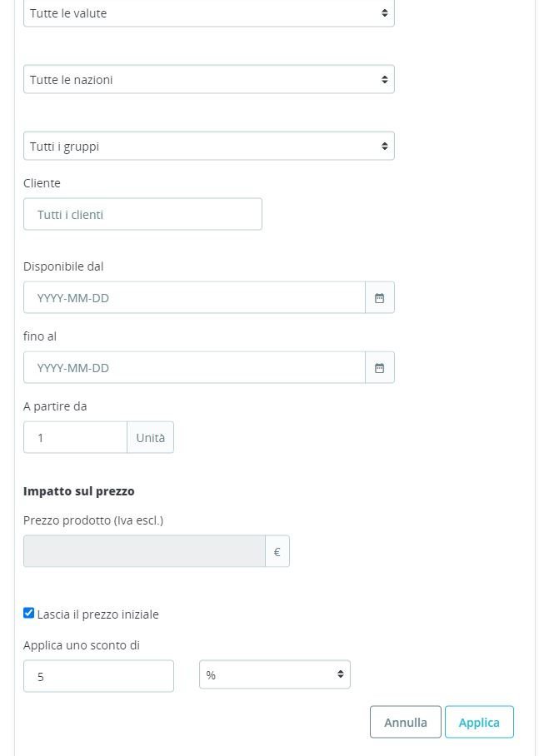
Task: Click the Applica button
Action: point(479,722)
